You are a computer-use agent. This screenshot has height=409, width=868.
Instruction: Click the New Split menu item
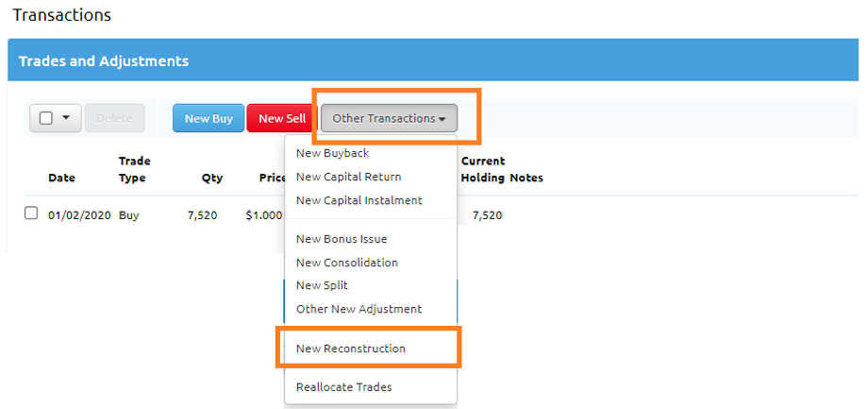[323, 285]
